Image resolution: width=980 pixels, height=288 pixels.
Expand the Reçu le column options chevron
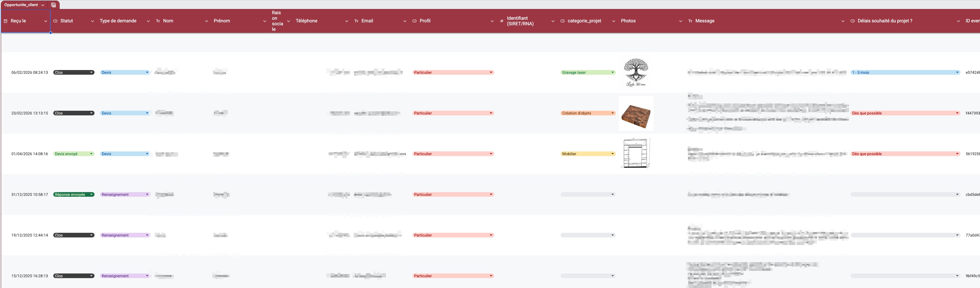click(x=46, y=21)
